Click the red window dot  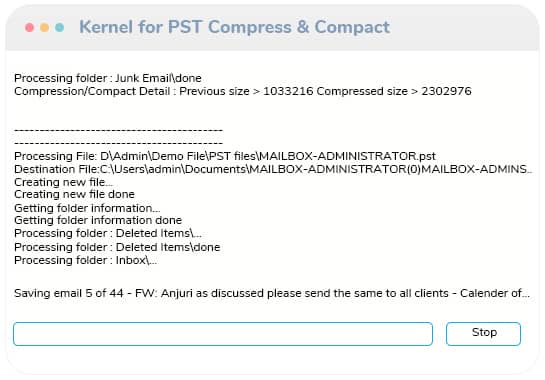(x=30, y=27)
